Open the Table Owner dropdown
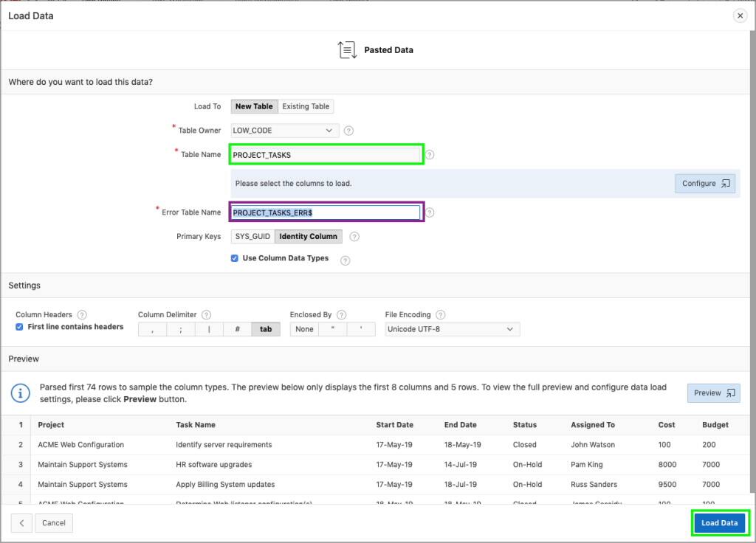Image resolution: width=756 pixels, height=543 pixels. (284, 130)
